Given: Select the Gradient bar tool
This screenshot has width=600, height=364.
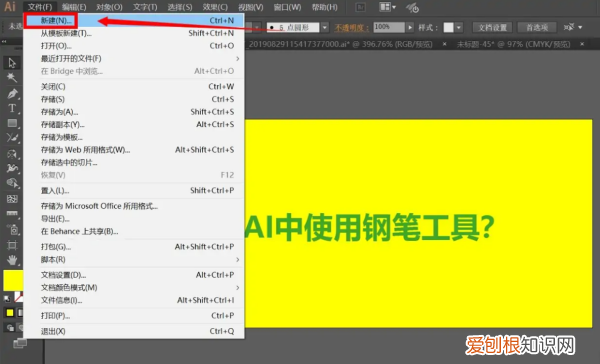Looking at the screenshot, I should coord(12,214).
